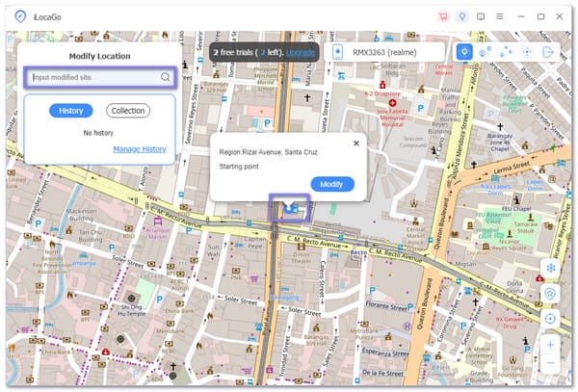Recenter map with the crosshair locate icon

[x=550, y=319]
